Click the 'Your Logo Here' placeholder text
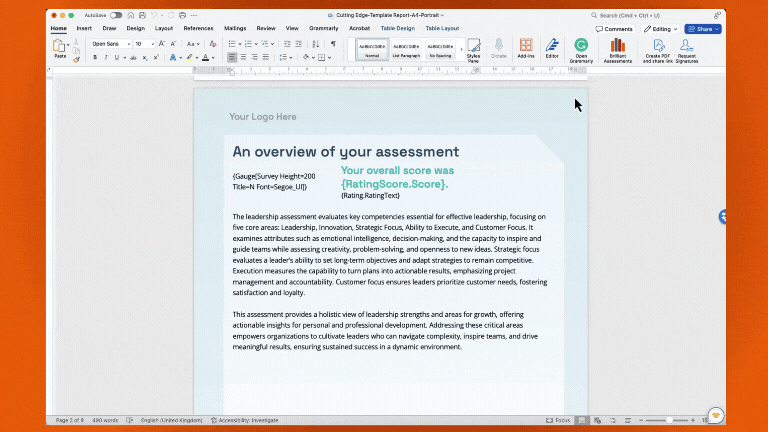The image size is (768, 432). (263, 117)
